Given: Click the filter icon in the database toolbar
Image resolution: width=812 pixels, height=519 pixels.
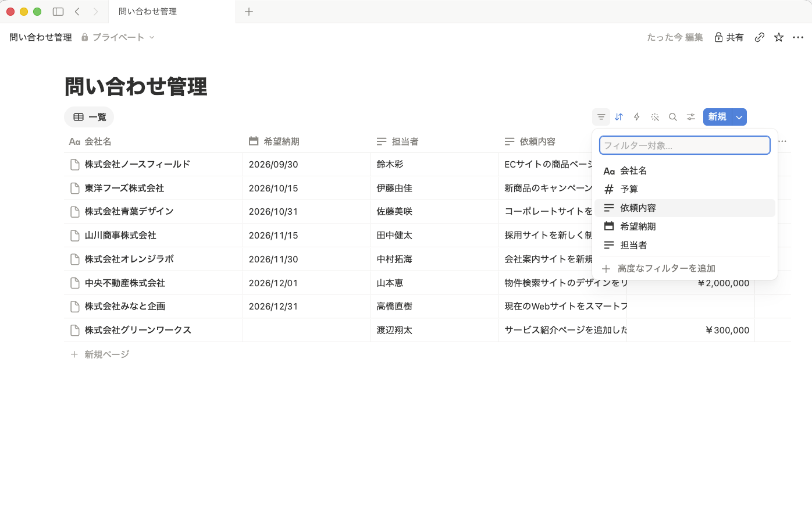Looking at the screenshot, I should pyautogui.click(x=601, y=117).
